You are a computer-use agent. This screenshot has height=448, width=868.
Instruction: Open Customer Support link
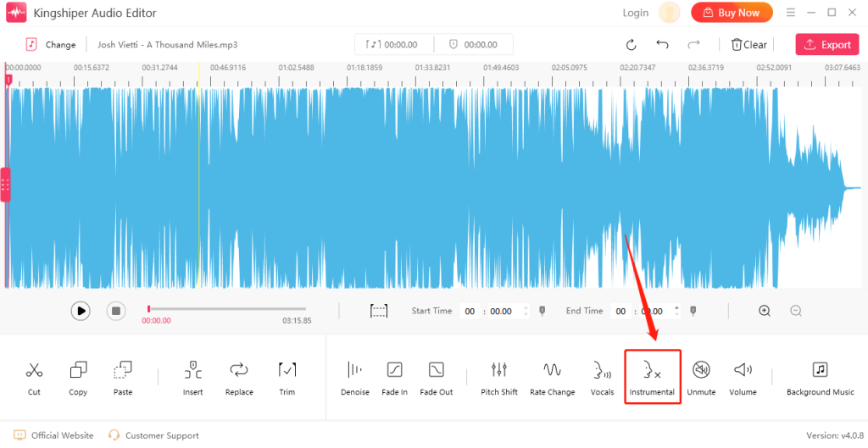(153, 435)
